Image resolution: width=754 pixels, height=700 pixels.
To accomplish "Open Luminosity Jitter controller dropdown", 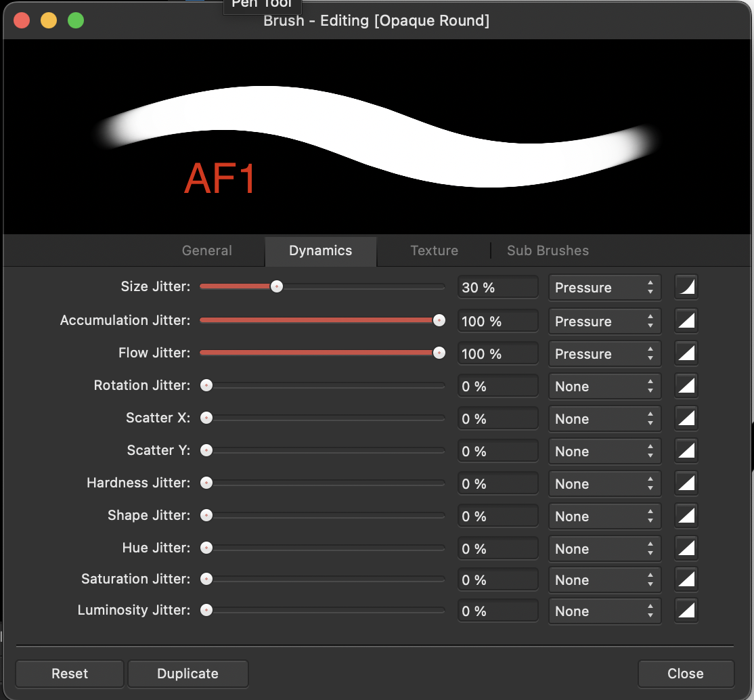I will (x=604, y=611).
